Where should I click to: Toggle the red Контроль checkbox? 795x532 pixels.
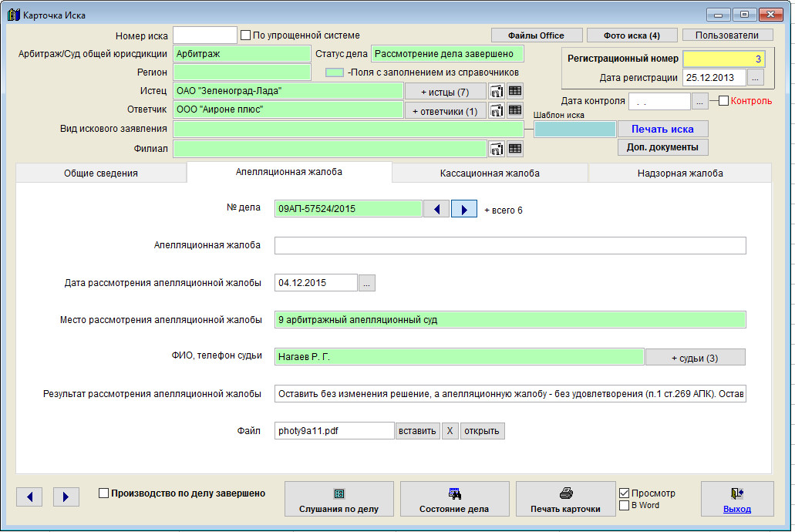click(723, 101)
